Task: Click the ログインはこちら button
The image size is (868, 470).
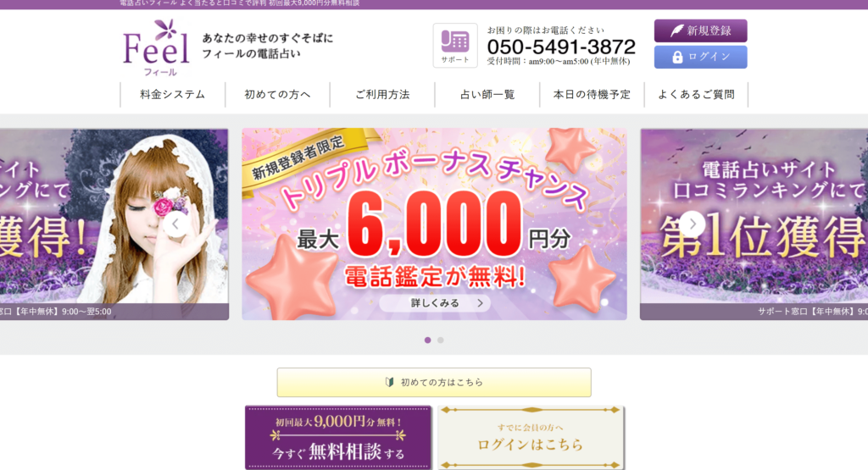Action: point(531,437)
